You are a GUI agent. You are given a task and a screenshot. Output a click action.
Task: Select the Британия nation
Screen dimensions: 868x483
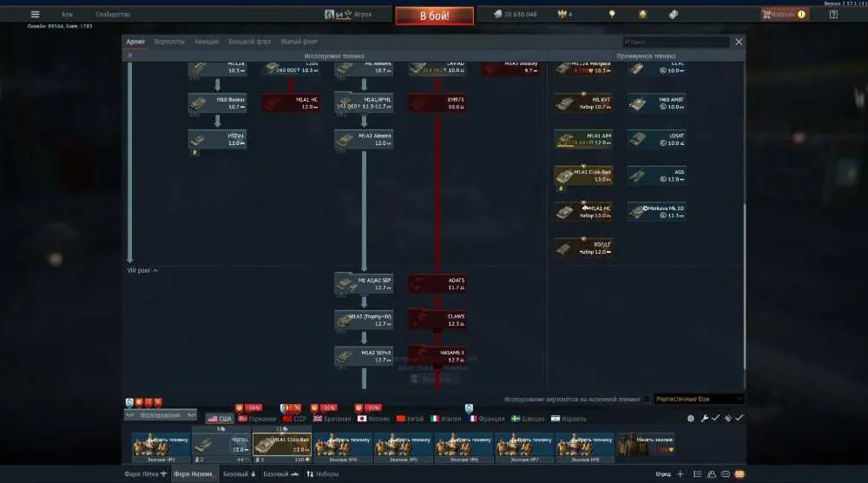tap(332, 419)
